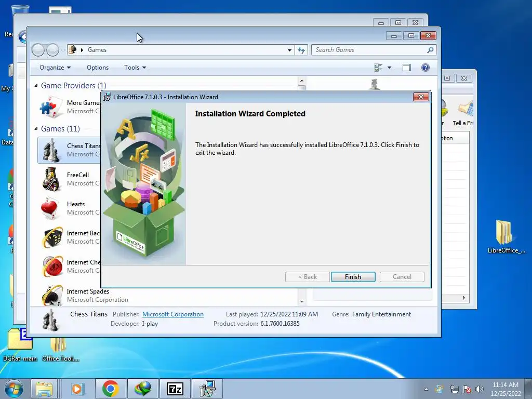
Task: Click Finish in the Installation Wizard
Action: click(353, 277)
